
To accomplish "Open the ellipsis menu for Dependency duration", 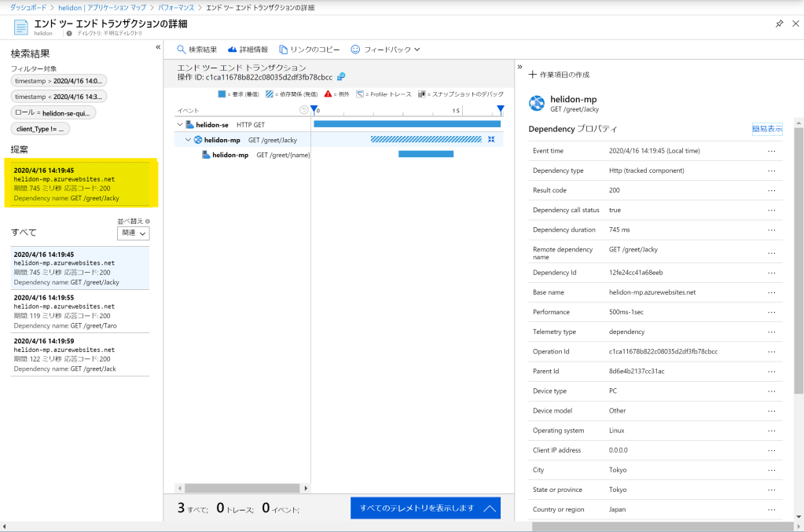I will [x=771, y=230].
